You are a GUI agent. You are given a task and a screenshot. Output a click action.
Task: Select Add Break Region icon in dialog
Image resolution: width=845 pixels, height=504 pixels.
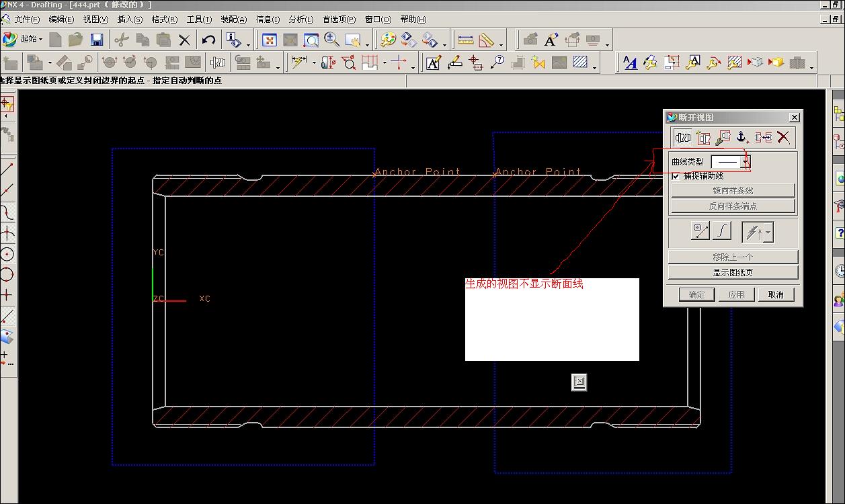[x=683, y=138]
